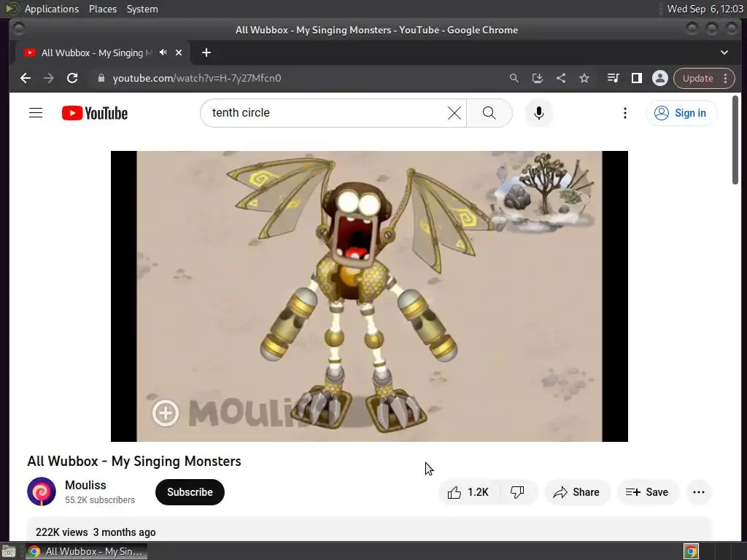Open Chrome zoom search icon

click(514, 78)
